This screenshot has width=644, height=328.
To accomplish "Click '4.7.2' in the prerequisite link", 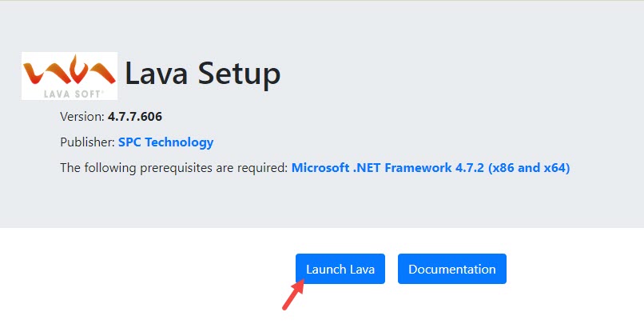I will (470, 168).
